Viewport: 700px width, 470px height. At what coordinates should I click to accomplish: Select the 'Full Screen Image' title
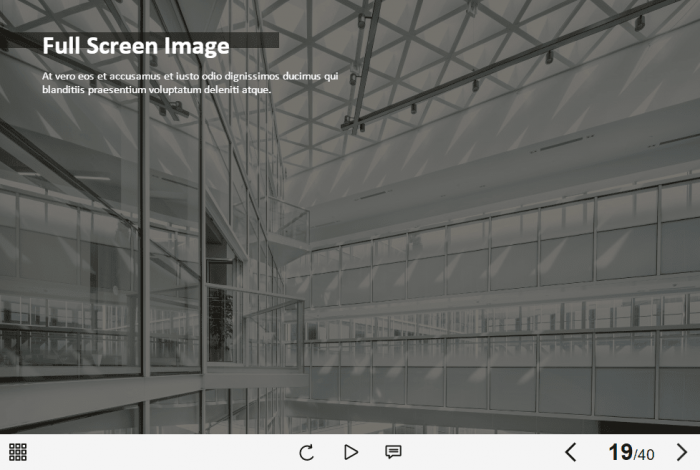click(x=135, y=46)
